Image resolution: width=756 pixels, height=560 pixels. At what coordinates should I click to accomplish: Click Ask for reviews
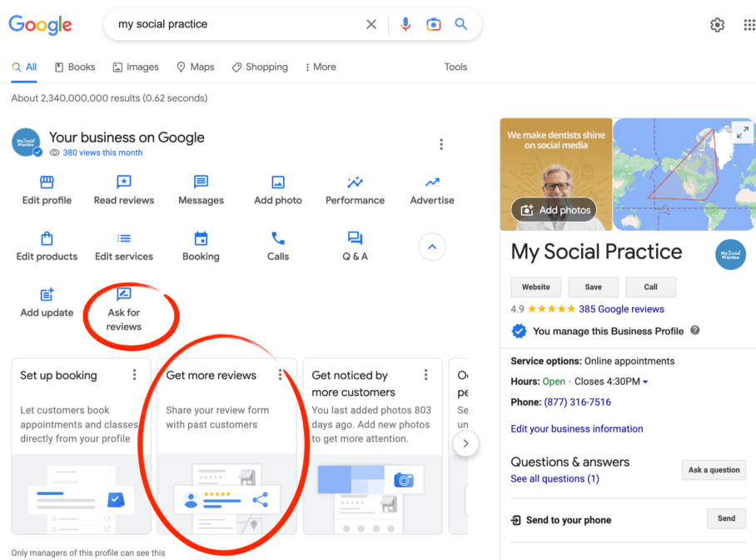pyautogui.click(x=124, y=310)
